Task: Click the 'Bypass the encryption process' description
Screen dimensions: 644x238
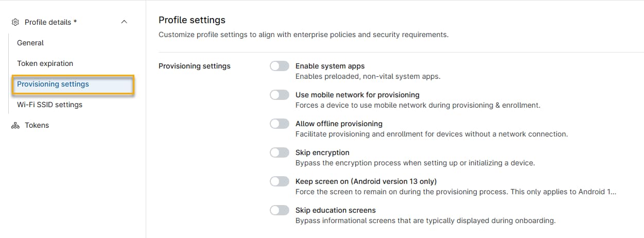Action: 415,163
